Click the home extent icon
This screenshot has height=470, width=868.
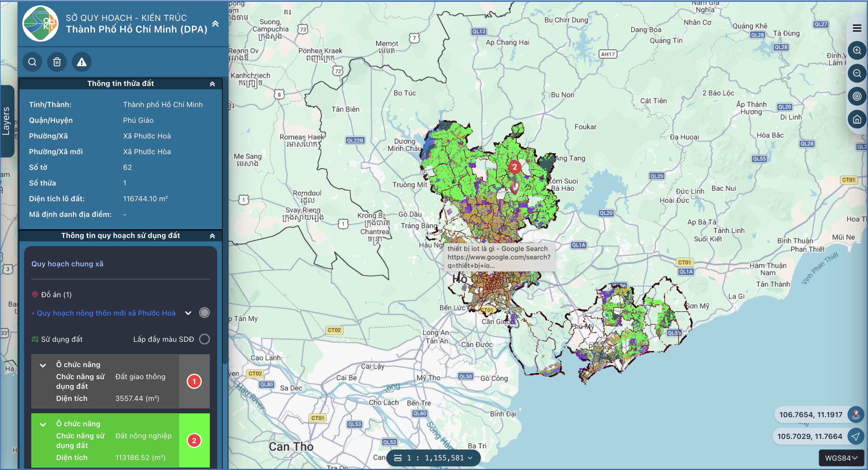pos(857,119)
